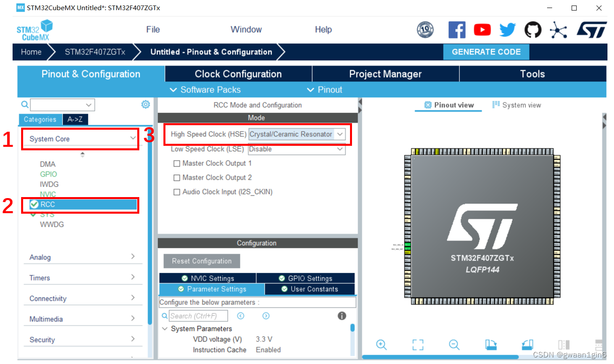Expand the Multimedia category
The width and height of the screenshot is (614, 364).
[83, 319]
